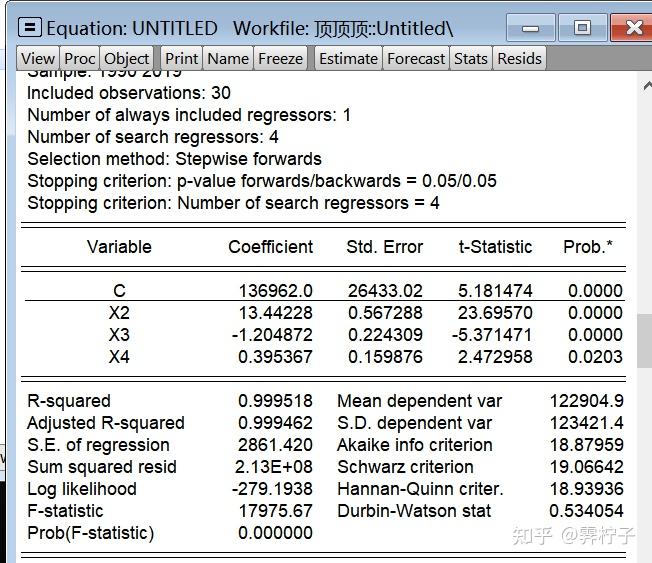
Task: Open the Proc menu button
Action: pyautogui.click(x=79, y=58)
